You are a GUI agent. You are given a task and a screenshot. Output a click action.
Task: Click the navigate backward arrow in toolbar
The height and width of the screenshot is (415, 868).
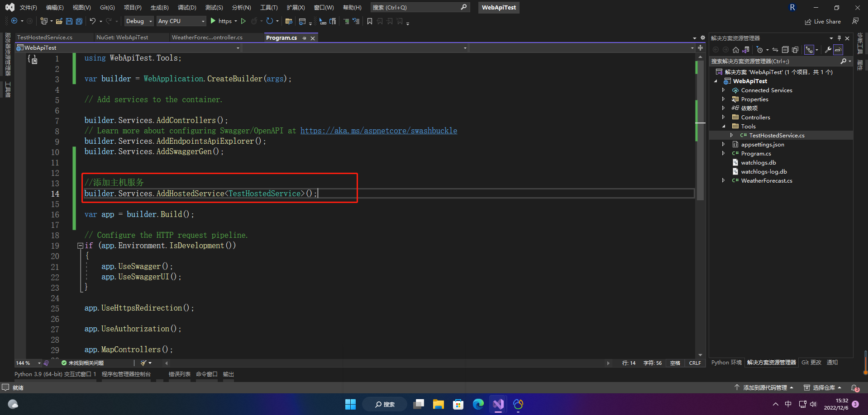pyautogui.click(x=14, y=21)
